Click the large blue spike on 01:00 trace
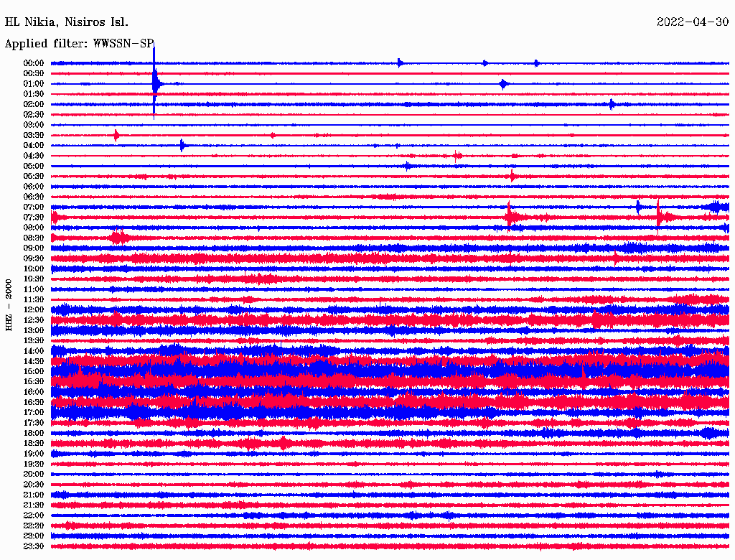This screenshot has height=560, width=735. (155, 83)
